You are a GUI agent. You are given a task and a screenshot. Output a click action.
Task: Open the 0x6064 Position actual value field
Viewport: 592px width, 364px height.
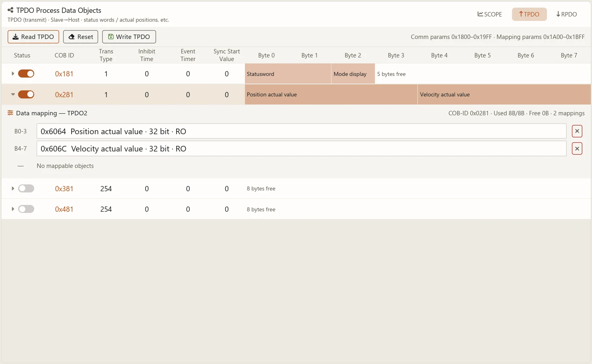pyautogui.click(x=302, y=131)
